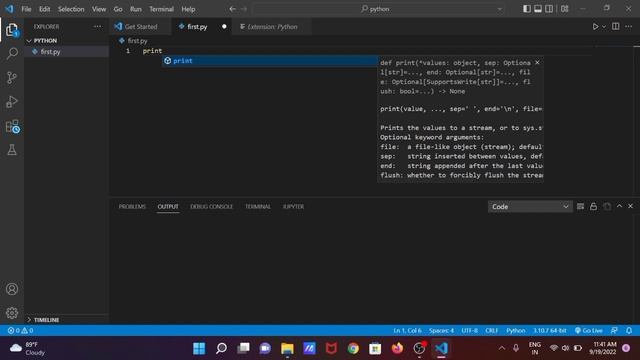Open the Accounts menu icon

(x=12, y=289)
